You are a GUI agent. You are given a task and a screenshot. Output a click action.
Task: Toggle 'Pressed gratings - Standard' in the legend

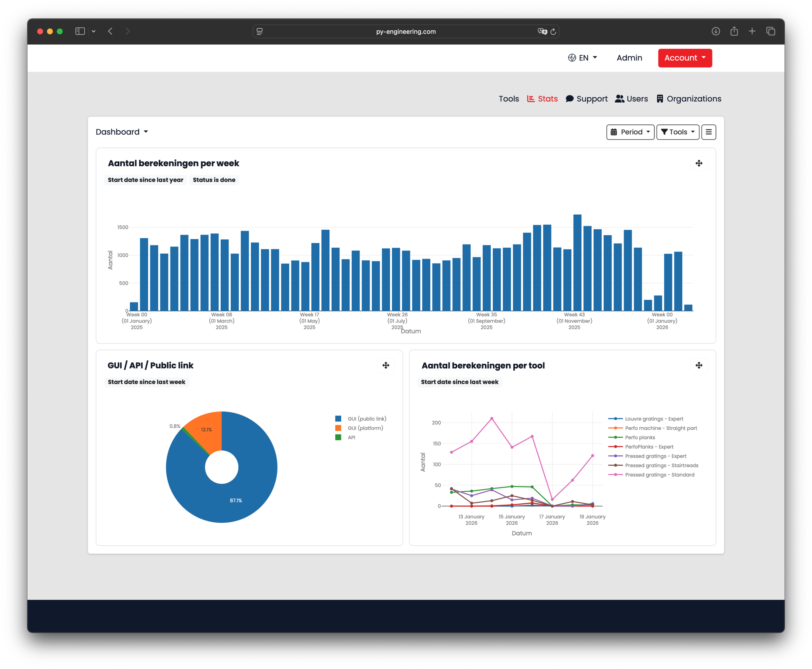click(659, 475)
